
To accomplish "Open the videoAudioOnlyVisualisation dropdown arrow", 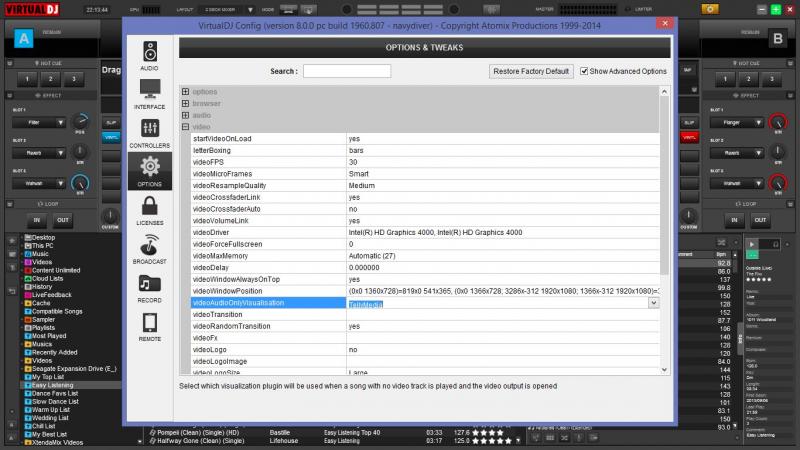I will [x=654, y=303].
